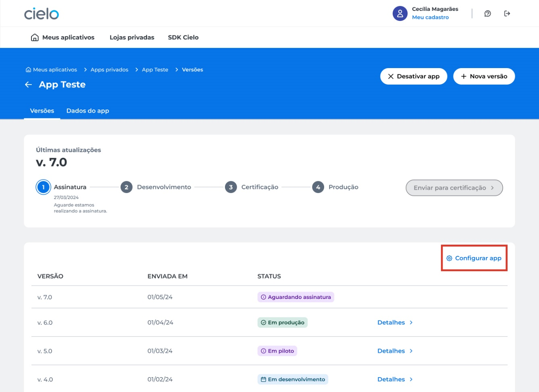Go to Meus aplicativos breadcrumb
Viewport: 539px width, 392px height.
pyautogui.click(x=51, y=70)
